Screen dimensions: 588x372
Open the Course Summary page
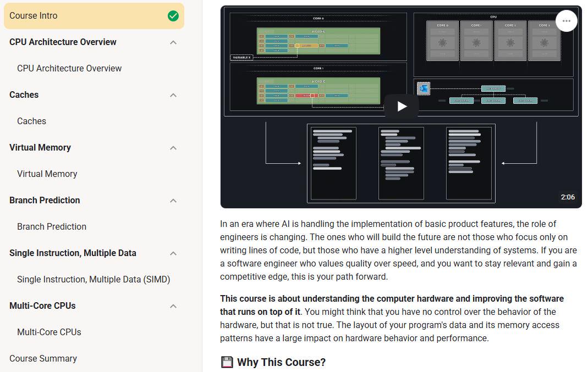pyautogui.click(x=43, y=358)
